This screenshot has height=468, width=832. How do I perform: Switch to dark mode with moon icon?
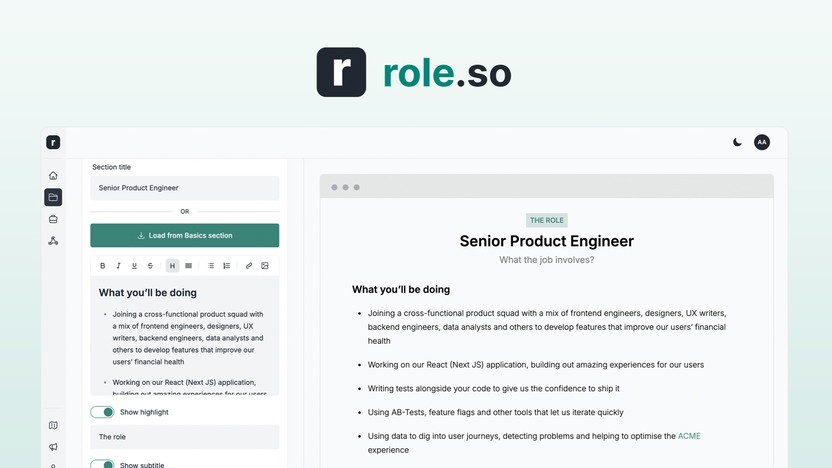point(738,143)
